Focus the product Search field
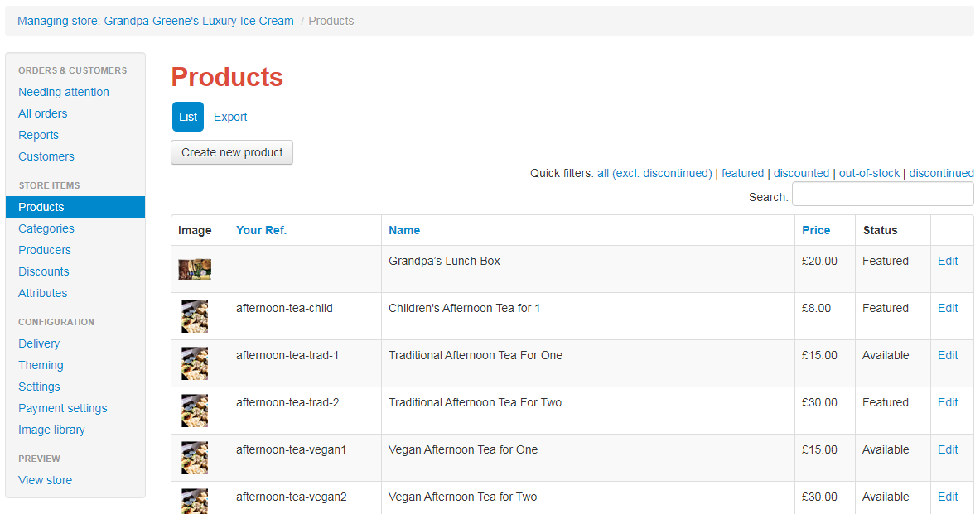The height and width of the screenshot is (514, 980). pos(882,195)
